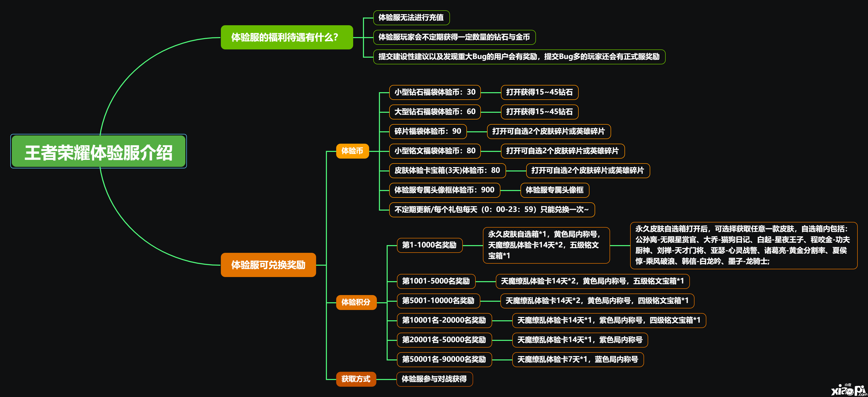Click 打开可自选2个皮肤碎片 beside 碎片福袋 node
The width and height of the screenshot is (868, 397).
549,132
